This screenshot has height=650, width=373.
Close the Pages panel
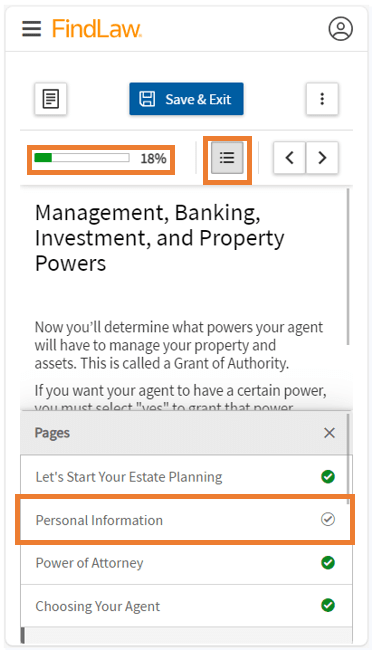coord(329,433)
